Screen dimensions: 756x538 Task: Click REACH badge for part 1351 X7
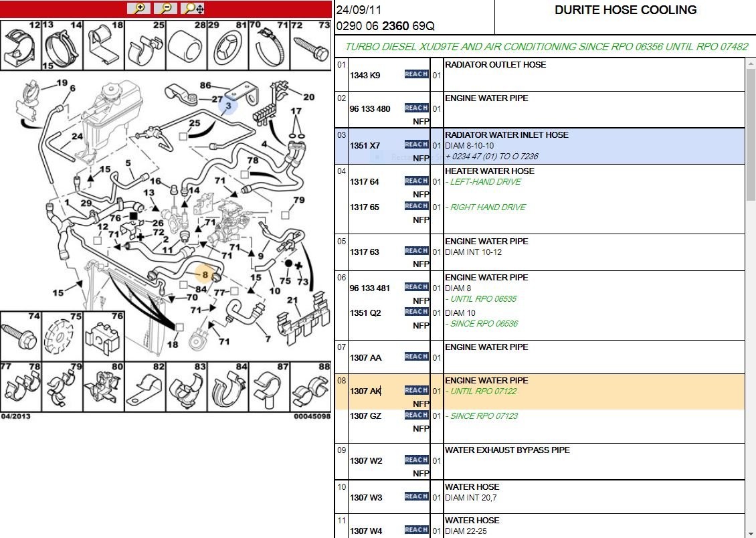coord(417,145)
